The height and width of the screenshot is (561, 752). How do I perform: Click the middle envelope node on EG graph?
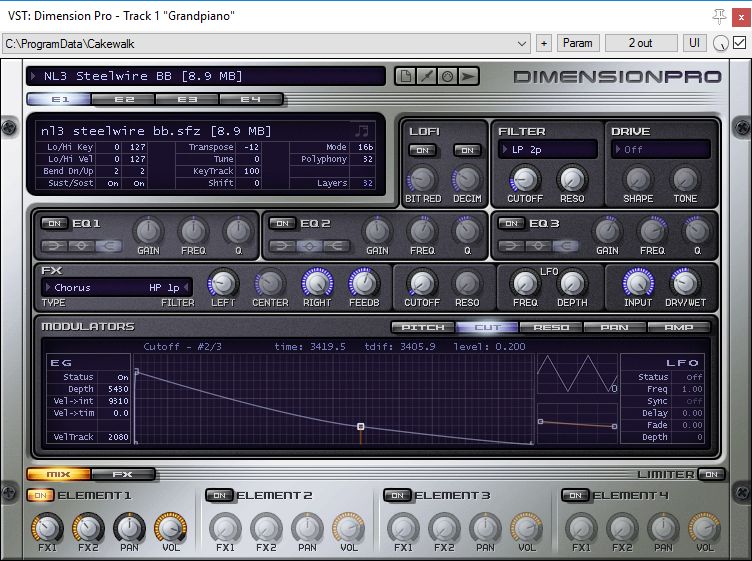point(361,426)
